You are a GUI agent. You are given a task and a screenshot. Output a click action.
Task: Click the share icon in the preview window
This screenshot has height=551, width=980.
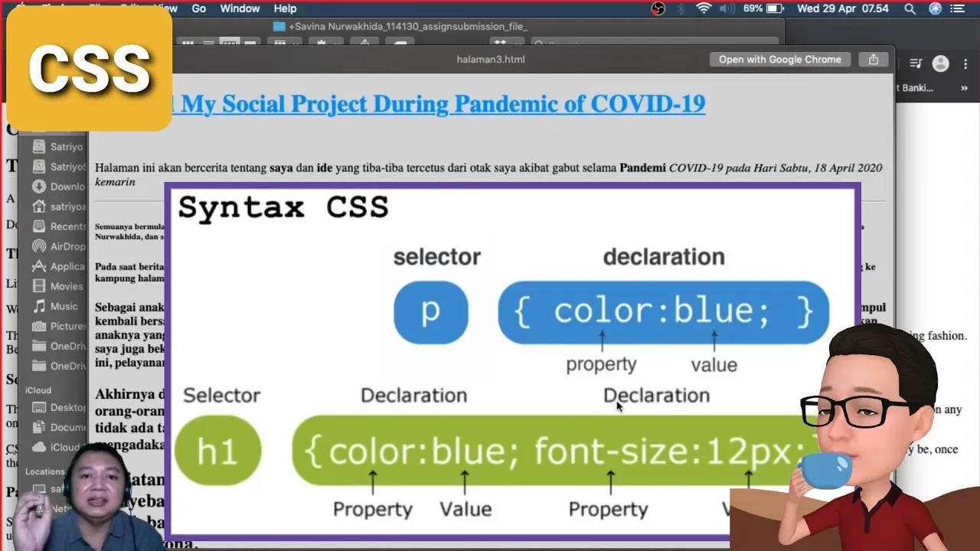click(874, 60)
